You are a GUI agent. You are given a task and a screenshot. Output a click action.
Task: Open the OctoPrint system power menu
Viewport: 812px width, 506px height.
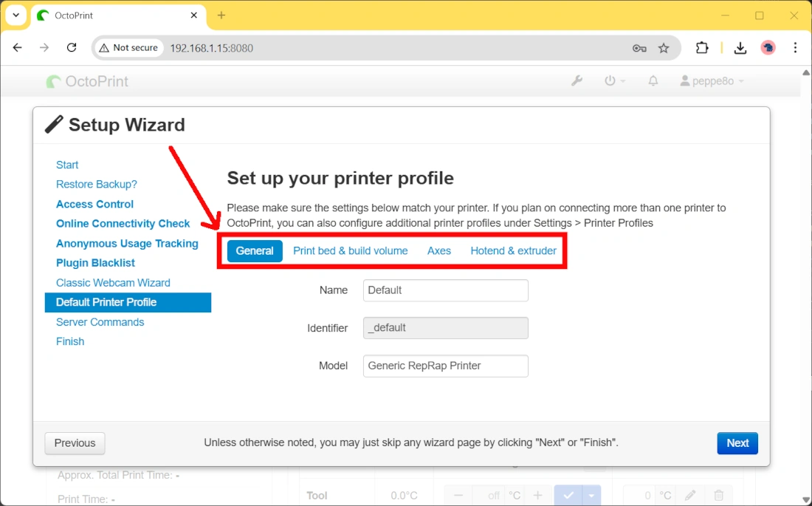[615, 81]
